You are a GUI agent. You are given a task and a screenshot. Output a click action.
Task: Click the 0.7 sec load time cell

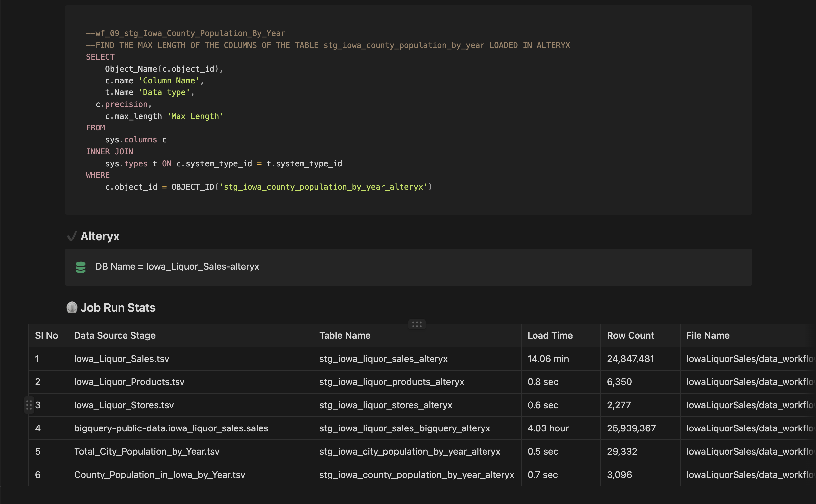(x=561, y=474)
